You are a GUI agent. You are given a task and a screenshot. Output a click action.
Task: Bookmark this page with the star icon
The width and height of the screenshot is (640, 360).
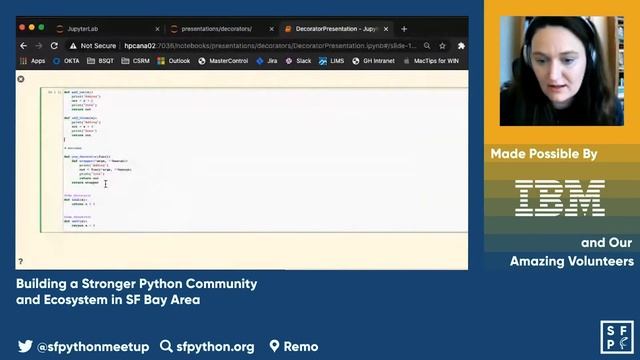click(x=442, y=46)
